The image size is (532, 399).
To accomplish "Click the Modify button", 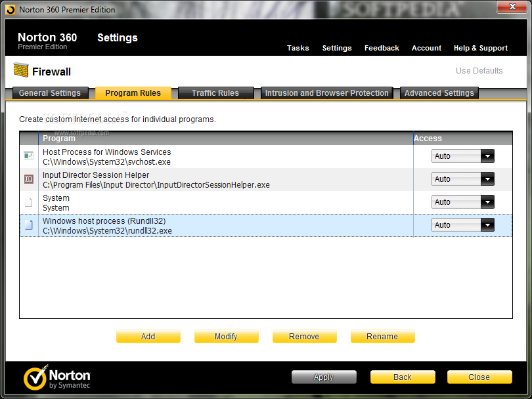I will pyautogui.click(x=227, y=336).
